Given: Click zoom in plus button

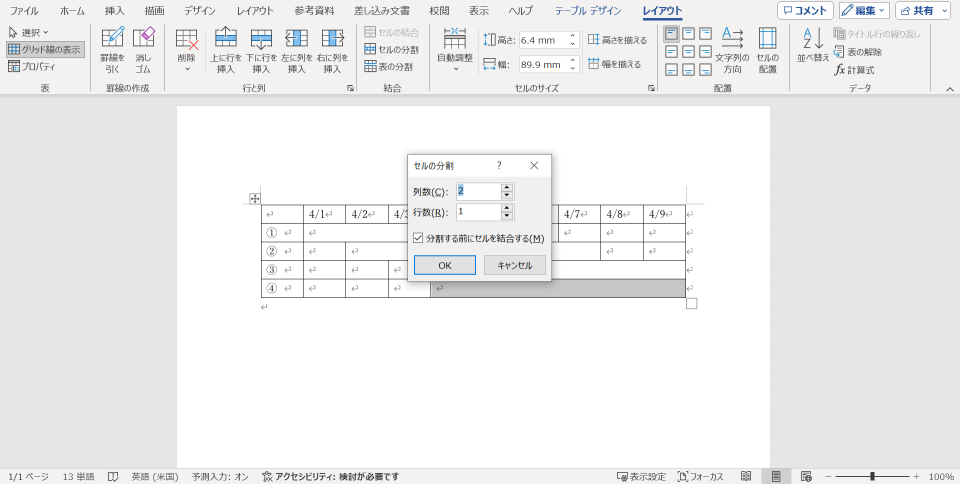Looking at the screenshot, I should [x=916, y=477].
